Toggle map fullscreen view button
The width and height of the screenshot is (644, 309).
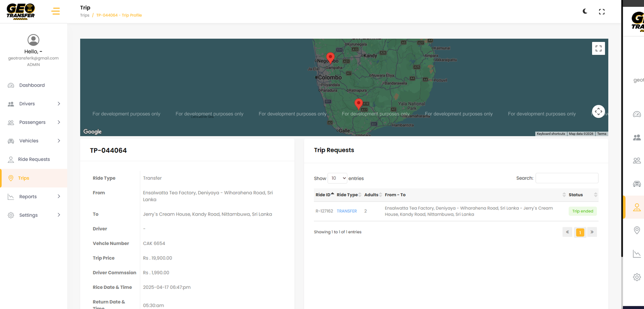coord(599,48)
